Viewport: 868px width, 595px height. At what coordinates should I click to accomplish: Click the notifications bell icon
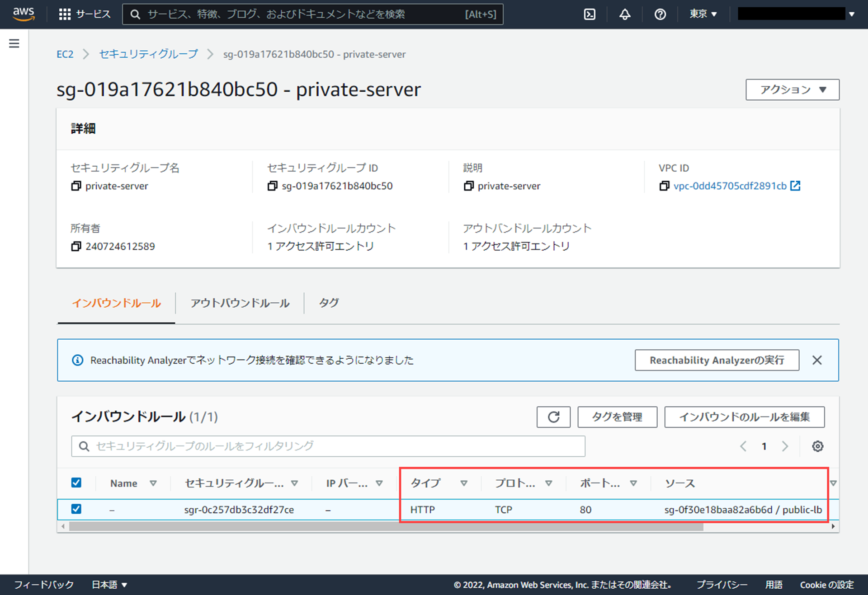pos(625,14)
